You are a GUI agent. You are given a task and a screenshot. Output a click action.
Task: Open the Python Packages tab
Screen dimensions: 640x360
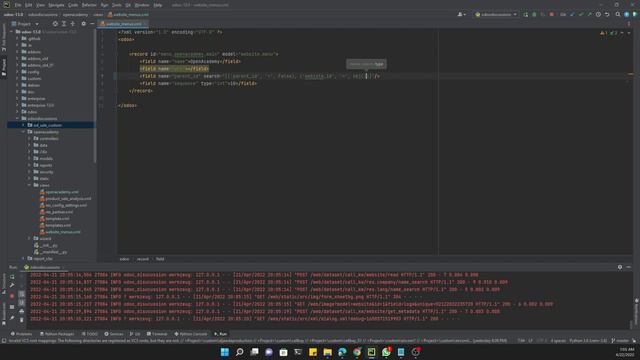(x=57, y=334)
